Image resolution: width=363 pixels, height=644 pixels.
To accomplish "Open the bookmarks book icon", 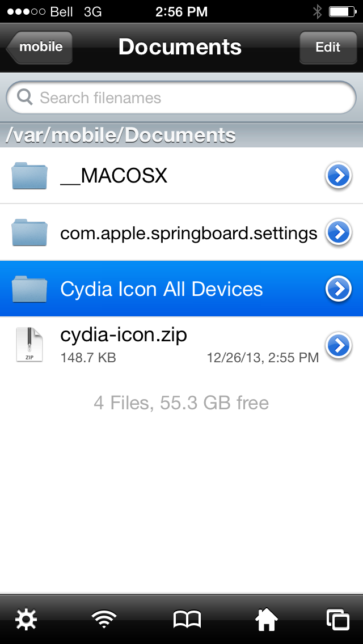I will click(187, 619).
